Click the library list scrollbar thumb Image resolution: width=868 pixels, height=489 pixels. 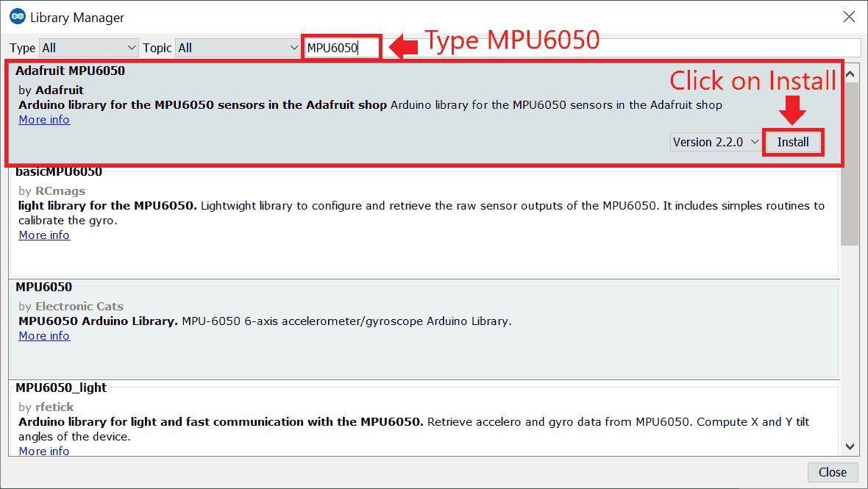tap(850, 162)
